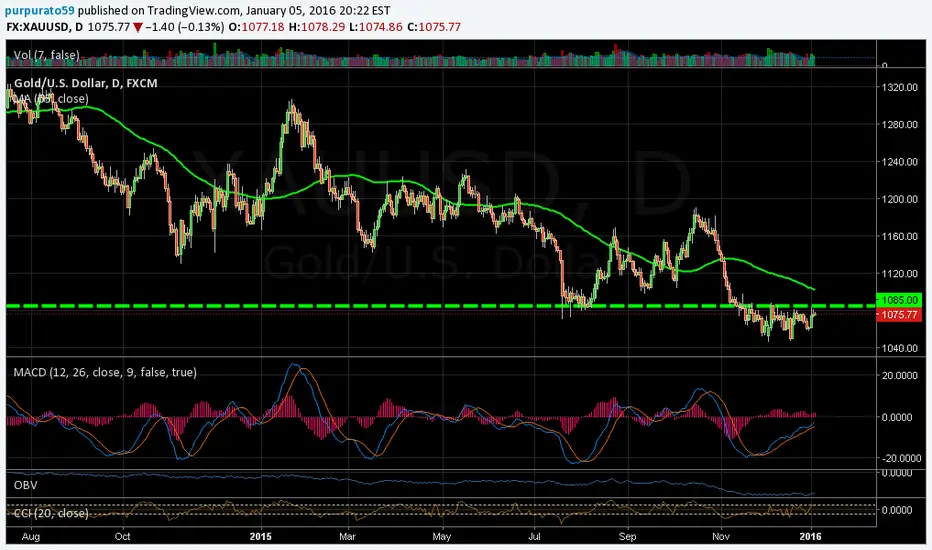Click the 1280.00 price axis label
Screen dimensions: 932x550
(x=900, y=124)
